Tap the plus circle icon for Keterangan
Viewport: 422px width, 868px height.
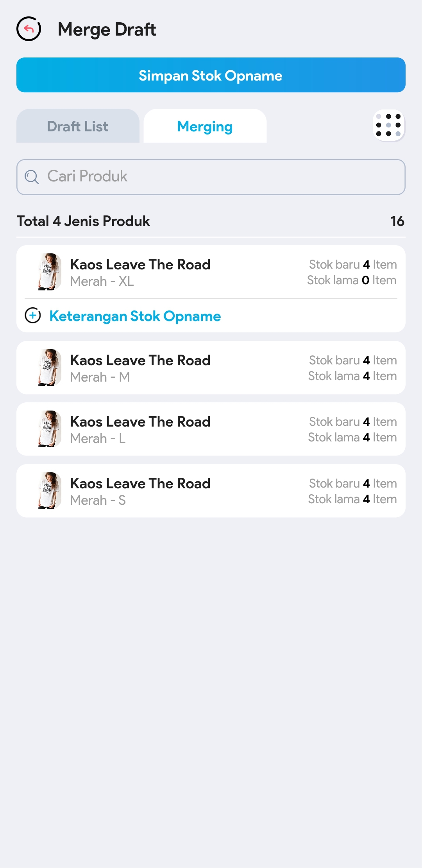coord(33,316)
